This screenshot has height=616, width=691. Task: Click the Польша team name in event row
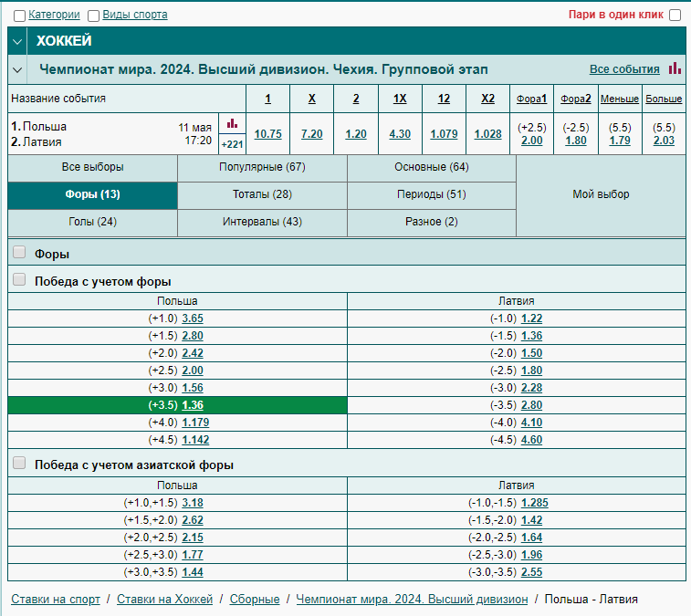[x=45, y=127]
